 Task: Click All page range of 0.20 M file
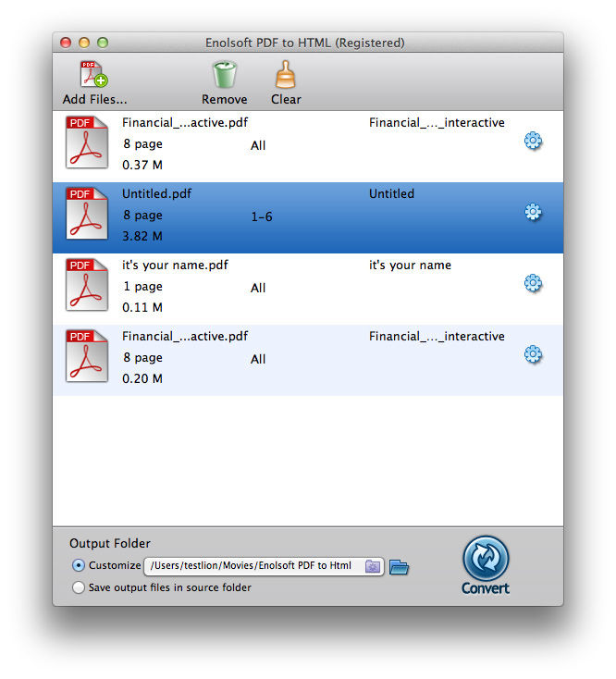point(258,359)
